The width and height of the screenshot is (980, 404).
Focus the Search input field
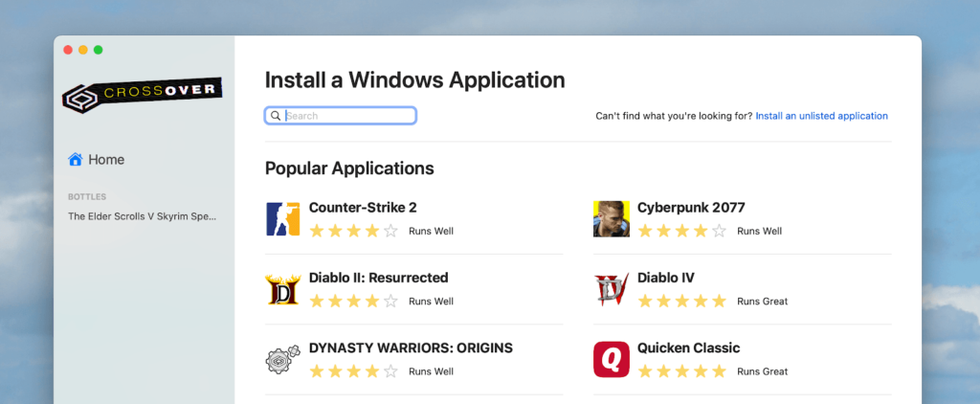[x=341, y=116]
